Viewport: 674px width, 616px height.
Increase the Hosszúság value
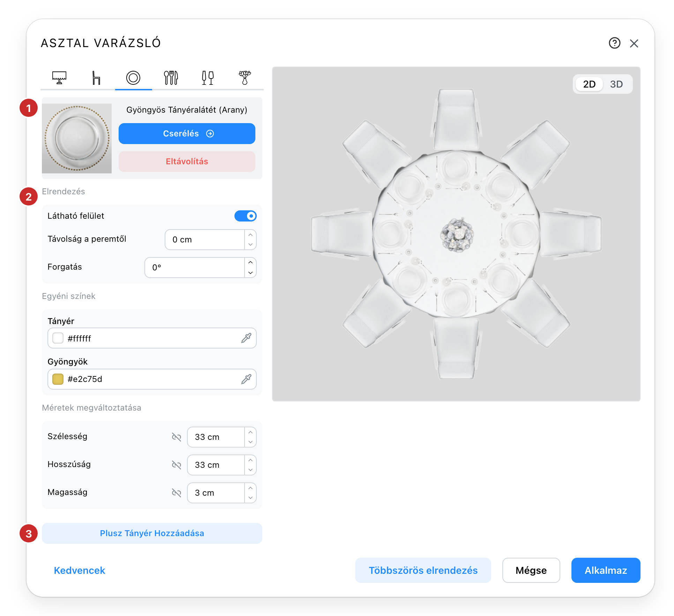pos(250,460)
